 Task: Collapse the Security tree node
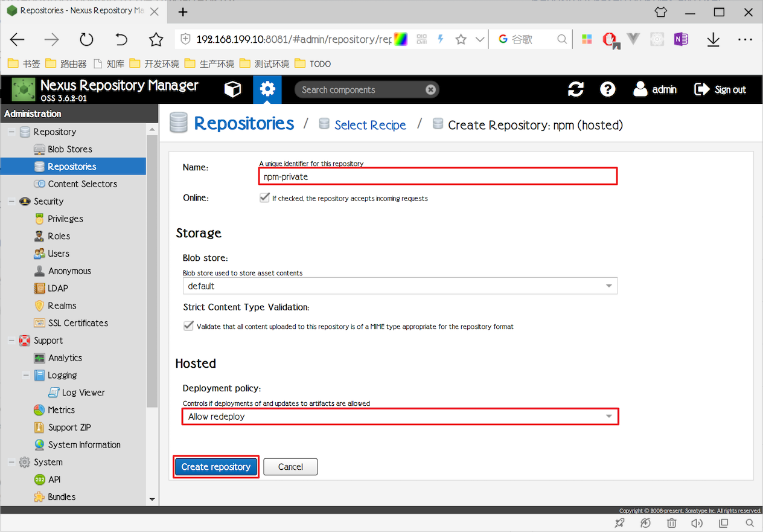click(11, 201)
